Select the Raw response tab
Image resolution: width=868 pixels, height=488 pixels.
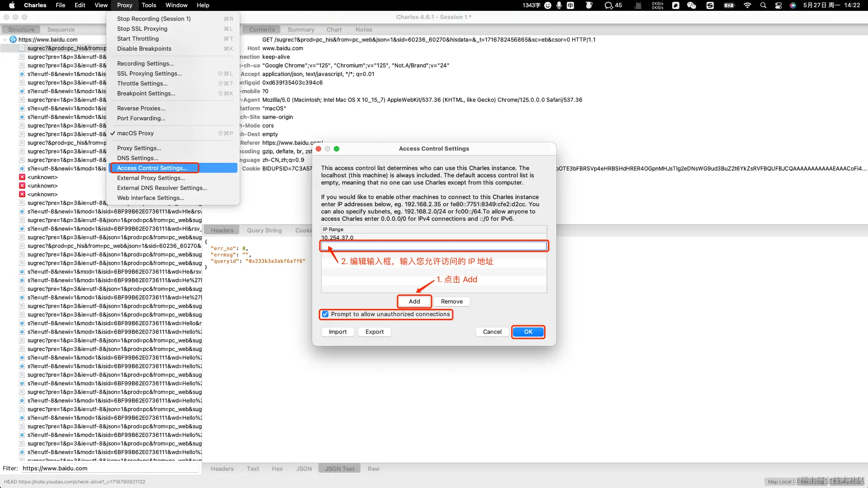pyautogui.click(x=374, y=469)
